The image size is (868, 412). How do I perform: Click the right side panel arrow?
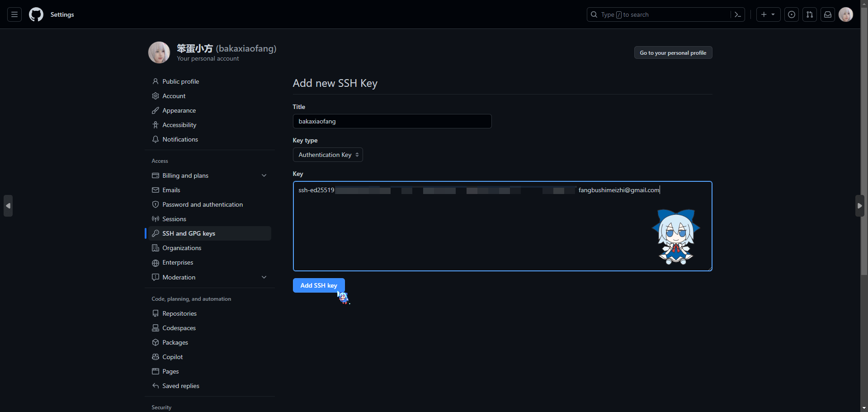(x=859, y=206)
